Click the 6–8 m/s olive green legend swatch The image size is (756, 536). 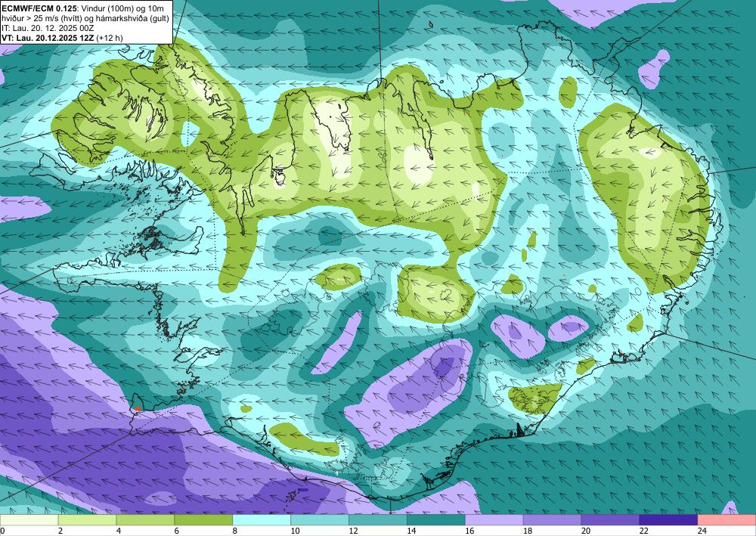pyautogui.click(x=203, y=520)
